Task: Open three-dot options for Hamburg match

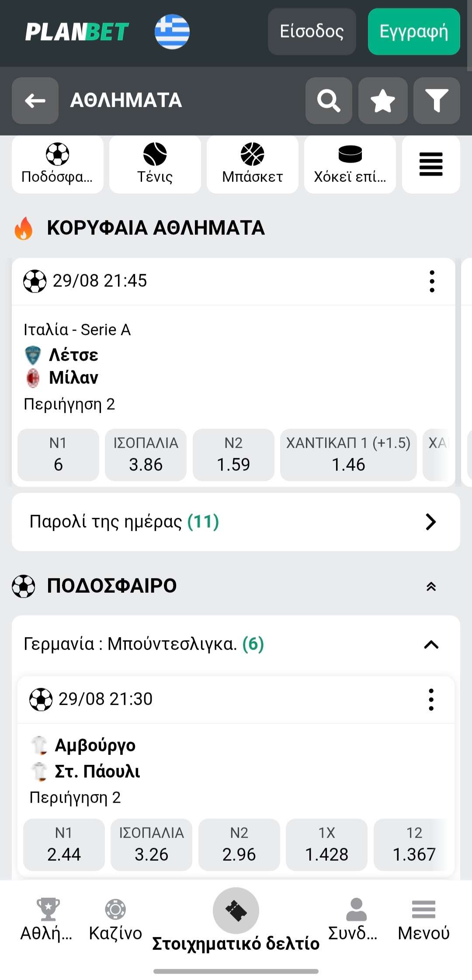Action: point(431,699)
